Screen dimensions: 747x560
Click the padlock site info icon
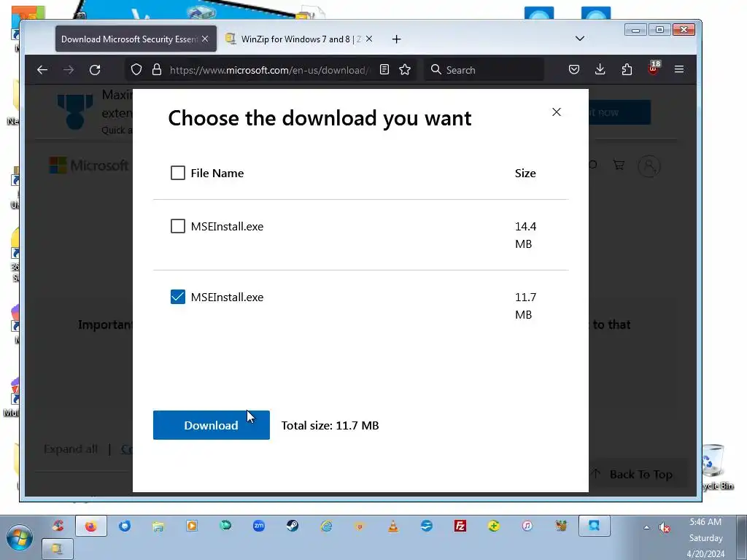(x=157, y=70)
